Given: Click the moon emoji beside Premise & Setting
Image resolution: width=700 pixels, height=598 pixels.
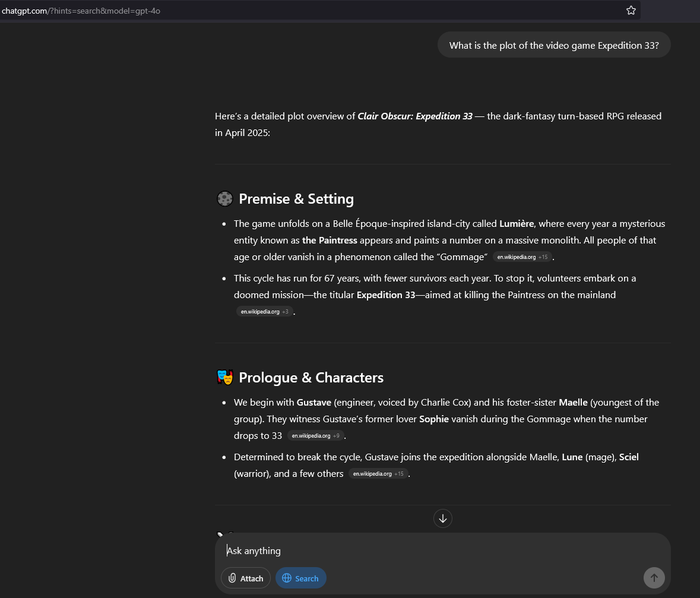Looking at the screenshot, I should tap(225, 198).
